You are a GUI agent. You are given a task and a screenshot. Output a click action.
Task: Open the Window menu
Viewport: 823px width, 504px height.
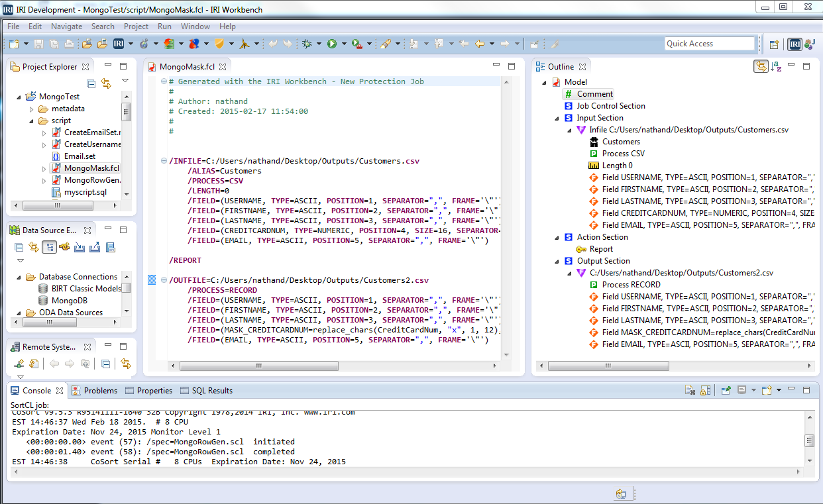195,26
